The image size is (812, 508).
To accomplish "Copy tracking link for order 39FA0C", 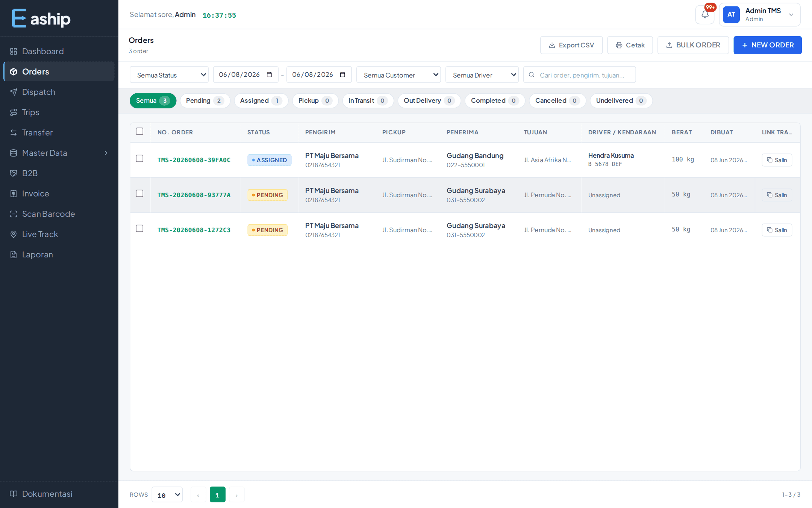I will point(777,160).
